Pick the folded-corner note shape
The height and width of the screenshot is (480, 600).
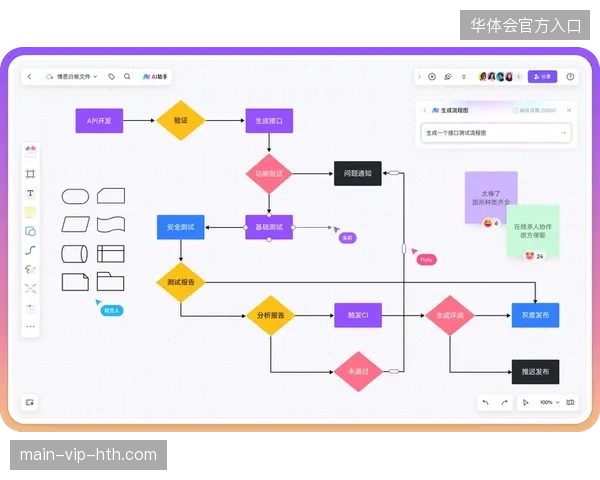point(75,282)
